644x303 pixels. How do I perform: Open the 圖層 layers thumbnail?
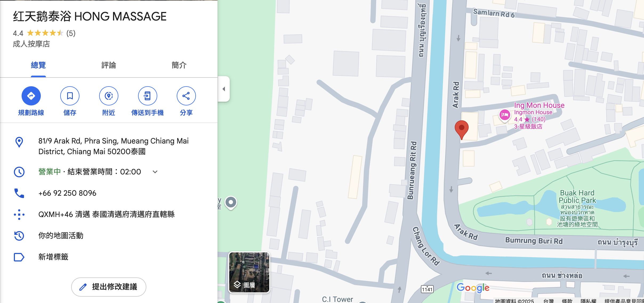[x=249, y=272]
